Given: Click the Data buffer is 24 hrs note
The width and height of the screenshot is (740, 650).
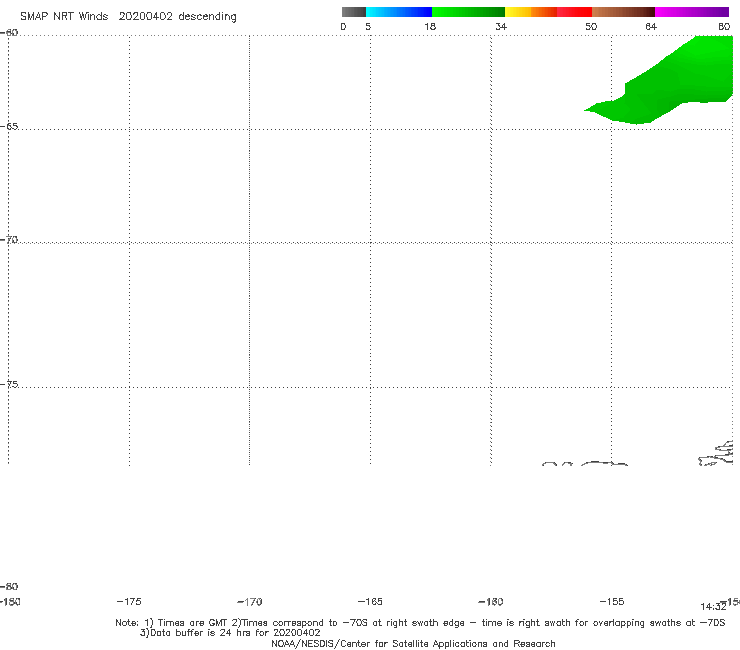Looking at the screenshot, I should point(230,633).
